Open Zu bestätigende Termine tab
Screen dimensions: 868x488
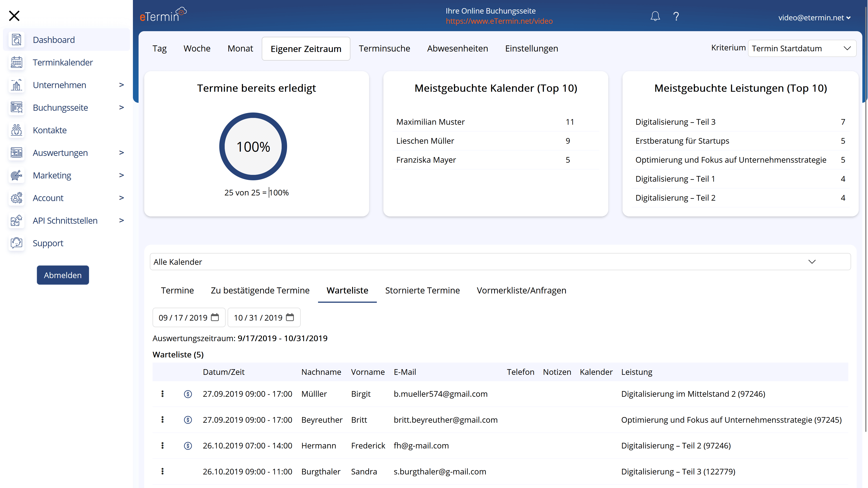click(x=260, y=290)
